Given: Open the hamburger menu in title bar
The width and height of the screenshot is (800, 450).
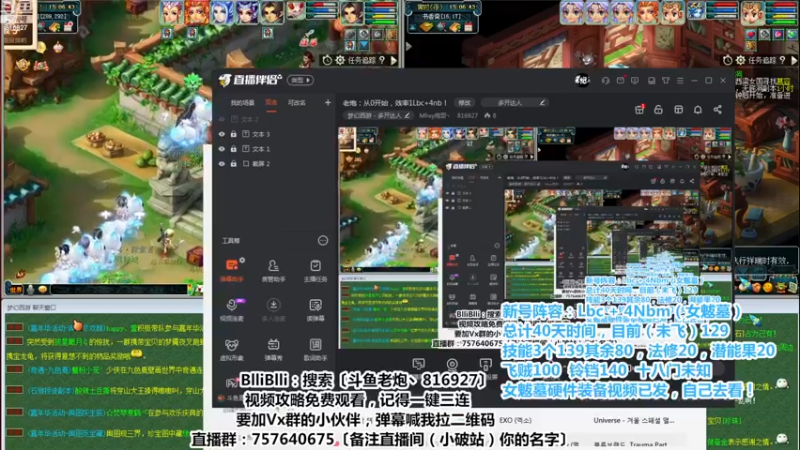Looking at the screenshot, I should [680, 81].
